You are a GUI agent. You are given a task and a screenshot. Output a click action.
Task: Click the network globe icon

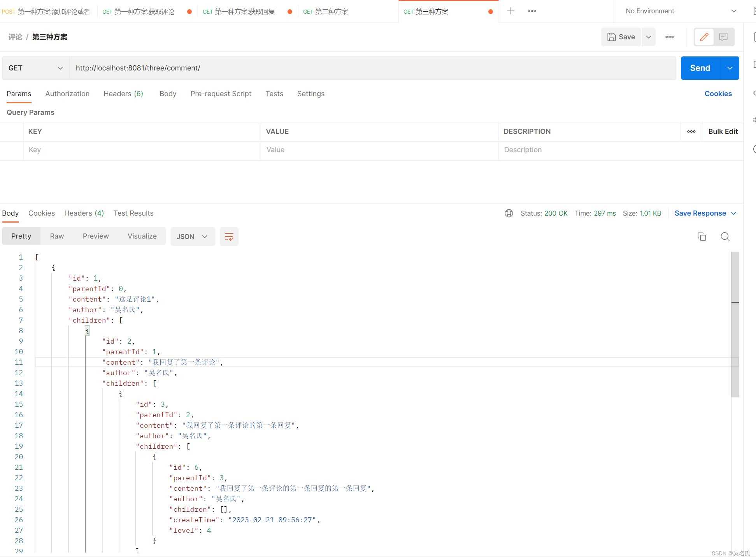click(509, 213)
